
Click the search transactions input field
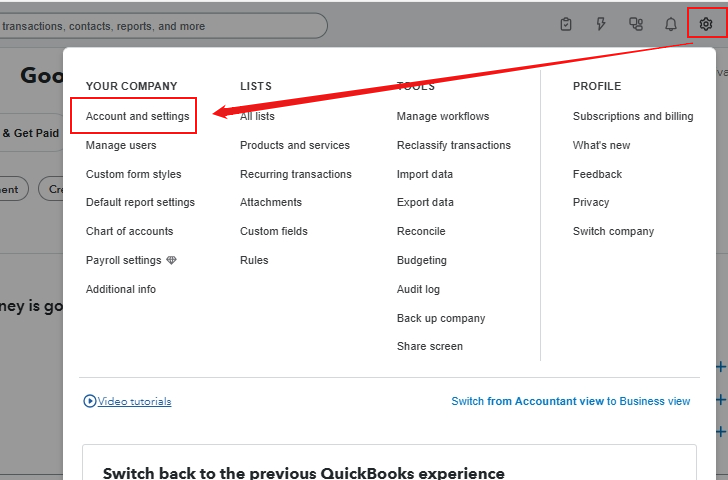160,26
